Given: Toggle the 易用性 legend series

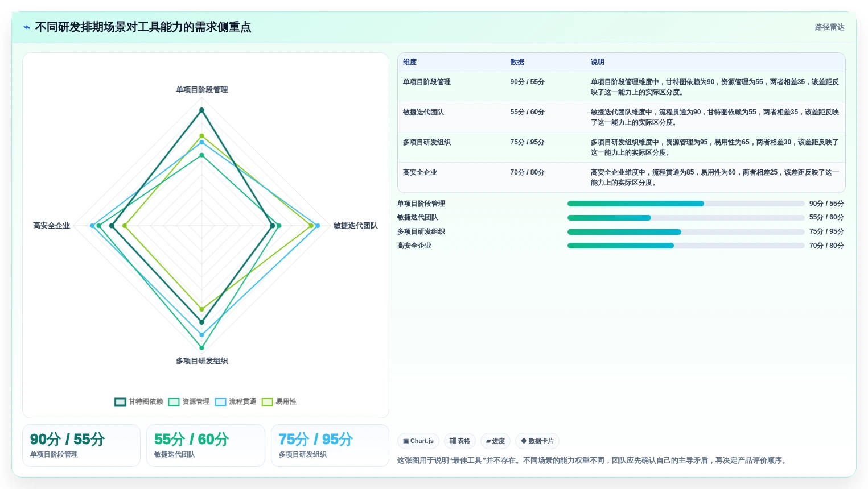Looking at the screenshot, I should [279, 401].
